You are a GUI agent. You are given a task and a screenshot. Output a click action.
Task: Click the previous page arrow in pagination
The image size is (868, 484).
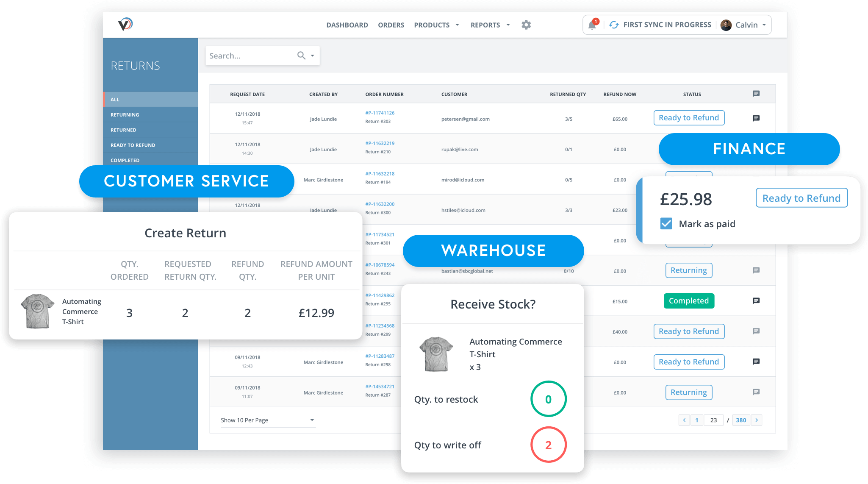[684, 420]
